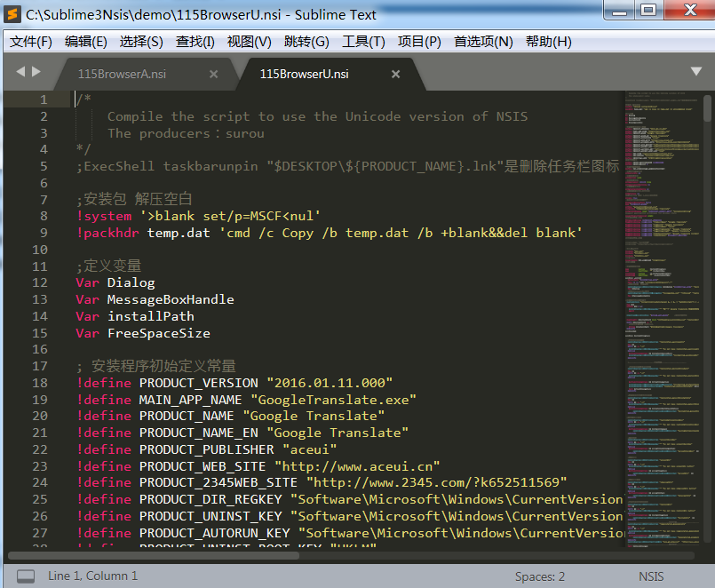Viewport: 715px width, 588px height.
Task: Switch to the 115BrowserA.nsi tab
Action: pyautogui.click(x=122, y=74)
